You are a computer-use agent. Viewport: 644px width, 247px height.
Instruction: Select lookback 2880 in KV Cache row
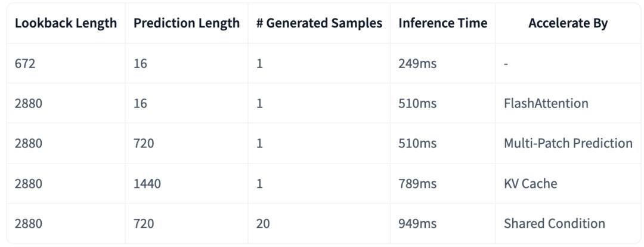click(x=66, y=183)
